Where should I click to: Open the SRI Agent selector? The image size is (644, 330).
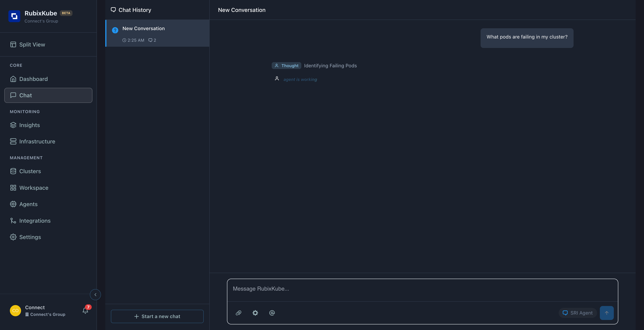coord(577,313)
